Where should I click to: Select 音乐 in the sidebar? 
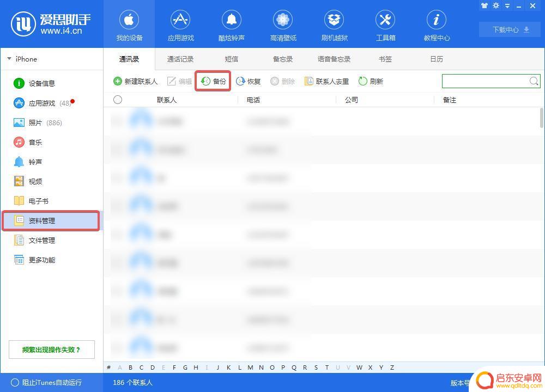click(x=28, y=142)
